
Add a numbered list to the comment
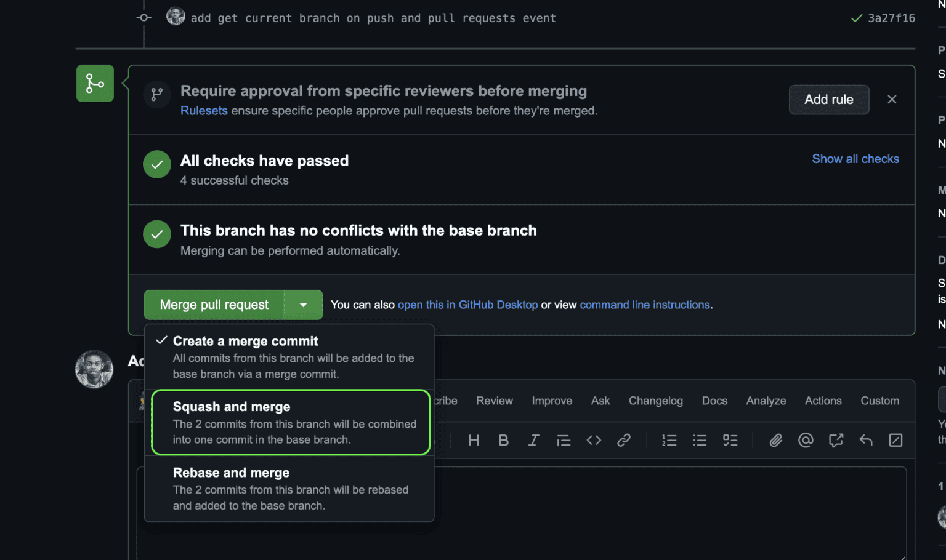(x=669, y=440)
